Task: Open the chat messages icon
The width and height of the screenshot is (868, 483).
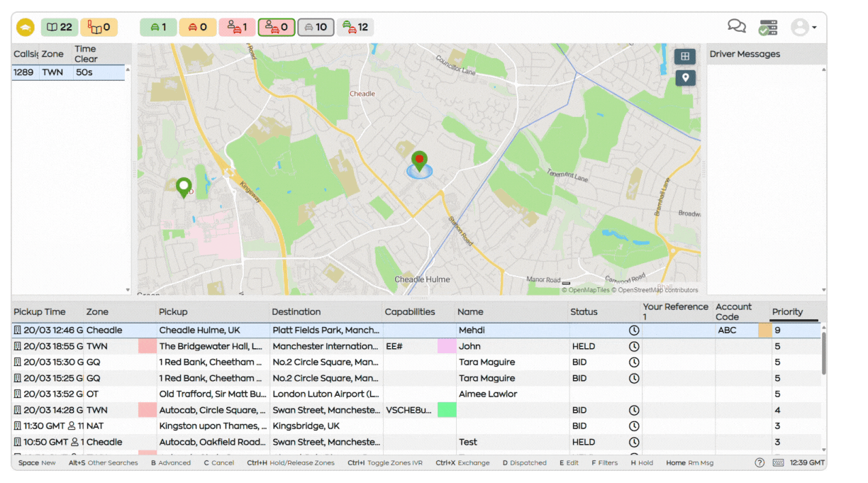Action: [737, 27]
